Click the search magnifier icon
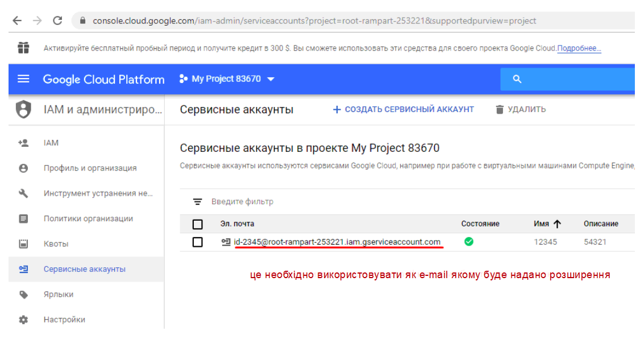Image resolution: width=644 pixels, height=339 pixels. 517,79
